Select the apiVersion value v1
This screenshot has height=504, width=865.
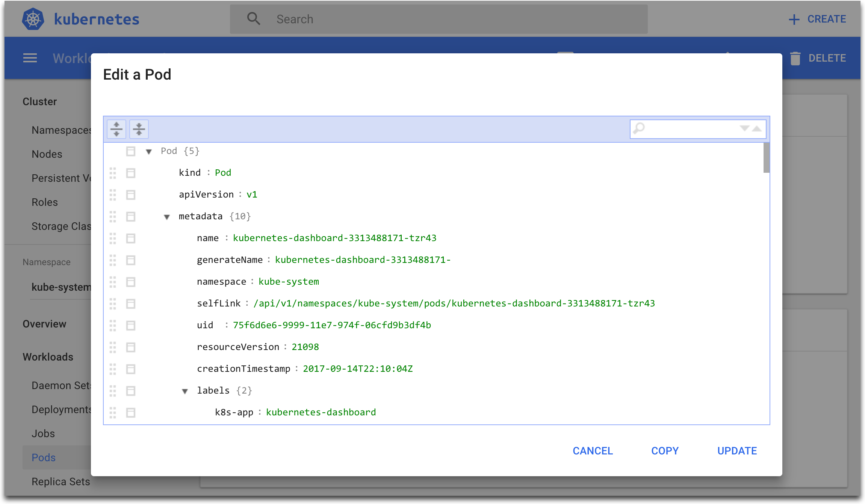[x=252, y=195]
